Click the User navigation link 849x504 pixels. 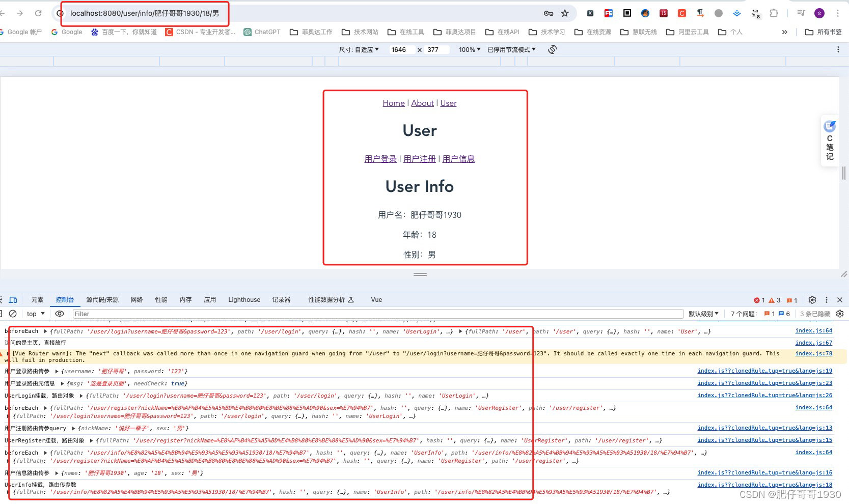(448, 103)
